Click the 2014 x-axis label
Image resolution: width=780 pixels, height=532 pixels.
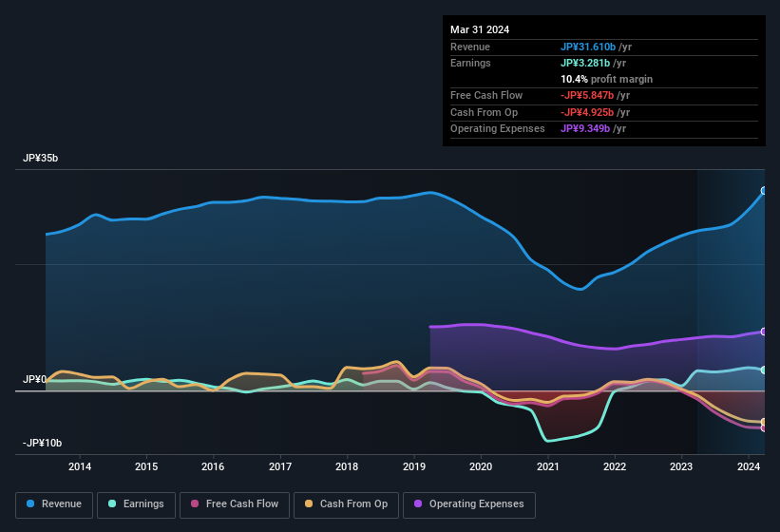coord(80,466)
